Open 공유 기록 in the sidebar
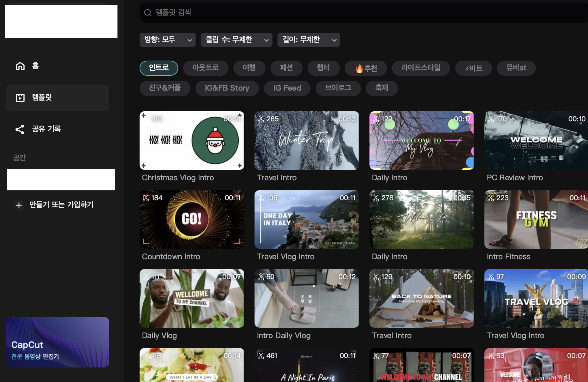Screen dimensions: 588x382 point(57,129)
